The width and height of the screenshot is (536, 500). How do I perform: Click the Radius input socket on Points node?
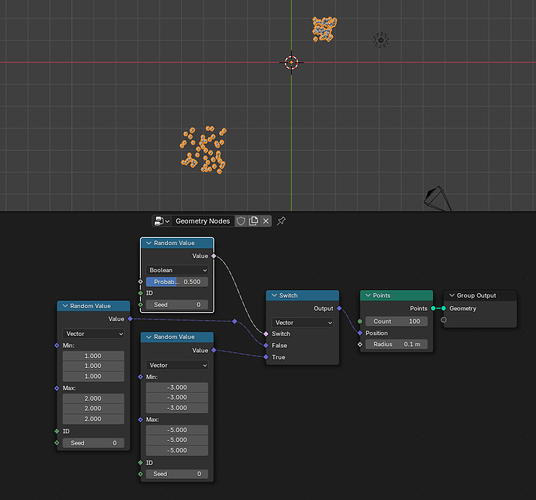click(x=360, y=344)
